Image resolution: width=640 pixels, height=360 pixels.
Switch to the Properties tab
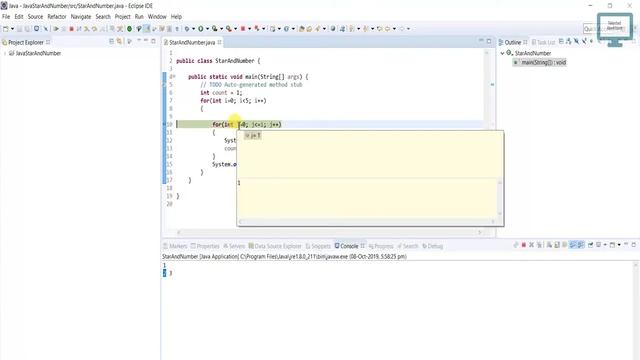pyautogui.click(x=205, y=246)
